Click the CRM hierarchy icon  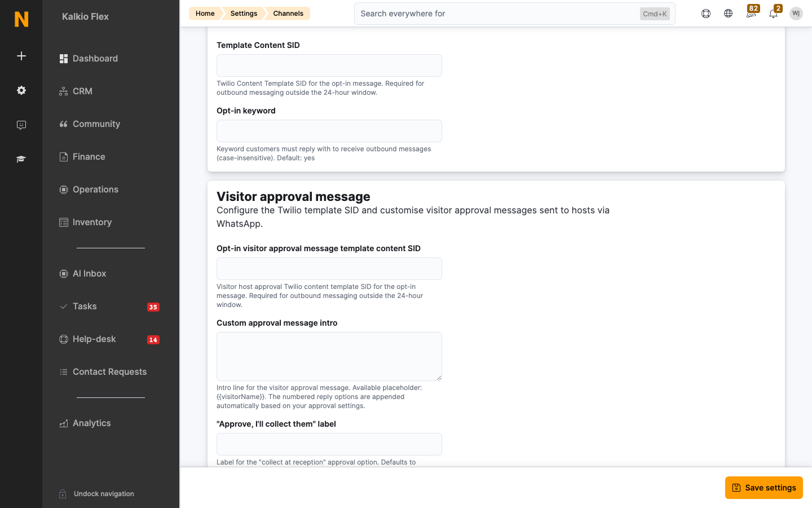point(64,91)
